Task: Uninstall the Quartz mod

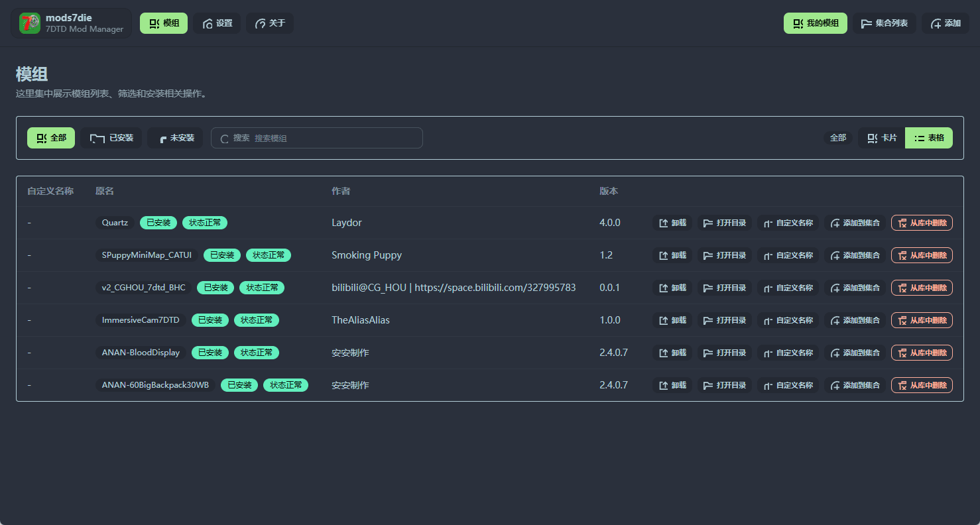Action: click(672, 223)
